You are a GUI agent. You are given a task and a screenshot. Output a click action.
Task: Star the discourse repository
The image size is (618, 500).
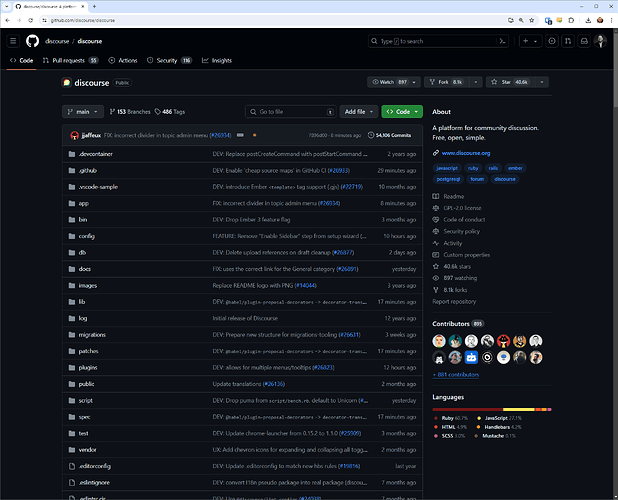510,82
